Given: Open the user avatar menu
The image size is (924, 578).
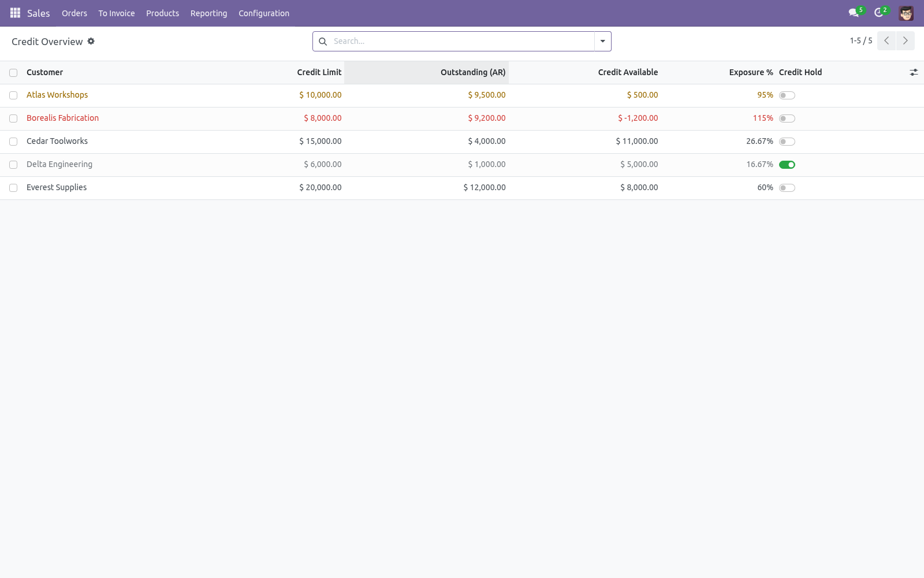Looking at the screenshot, I should (906, 13).
